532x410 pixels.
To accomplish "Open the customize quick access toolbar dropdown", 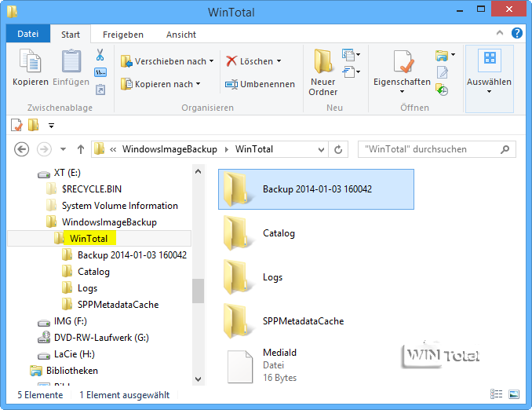I will 51,126.
